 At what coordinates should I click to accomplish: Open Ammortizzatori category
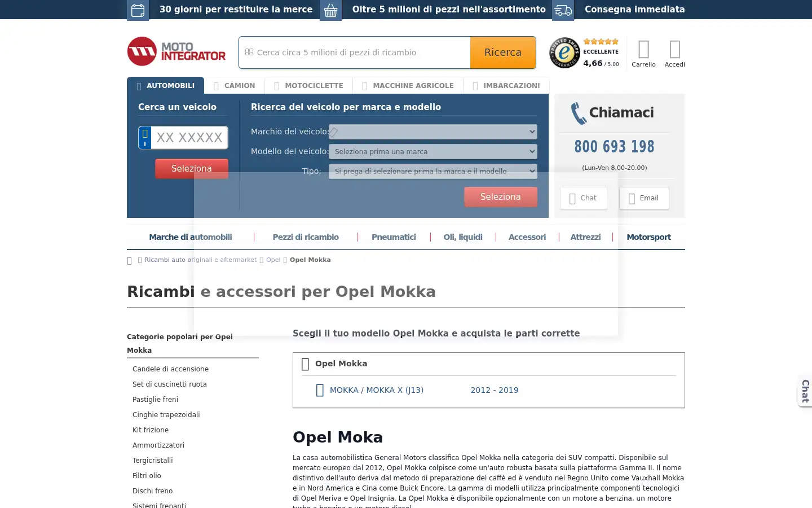(x=158, y=445)
